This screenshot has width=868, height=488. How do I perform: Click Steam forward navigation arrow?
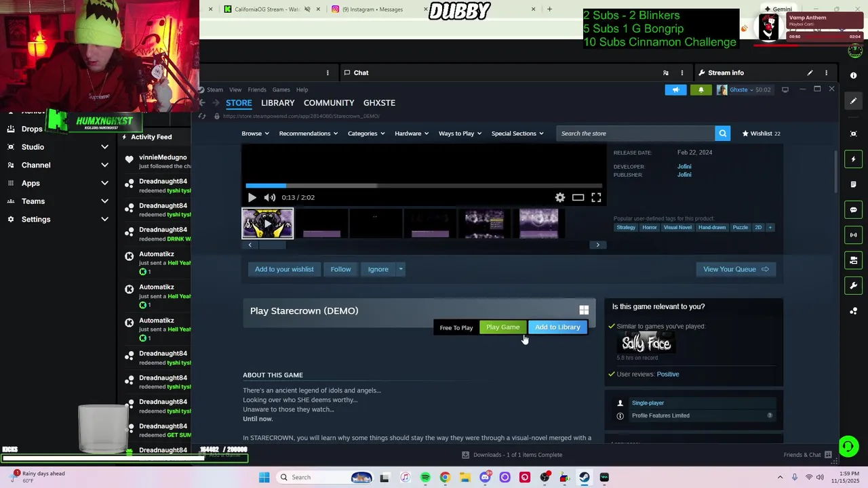[216, 103]
